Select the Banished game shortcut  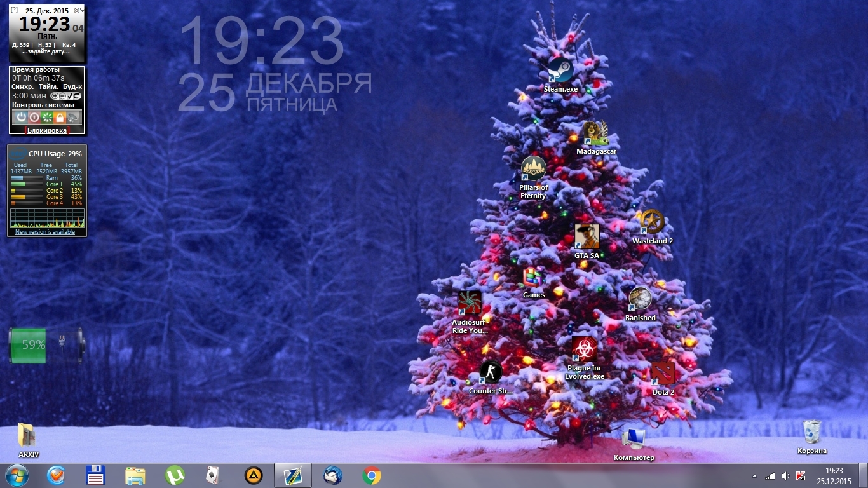click(x=640, y=304)
